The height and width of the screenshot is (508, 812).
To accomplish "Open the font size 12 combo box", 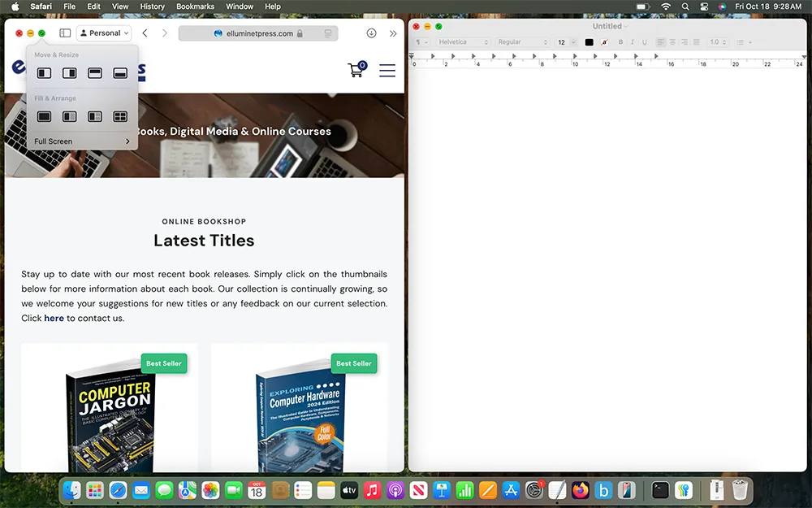I will [x=565, y=42].
